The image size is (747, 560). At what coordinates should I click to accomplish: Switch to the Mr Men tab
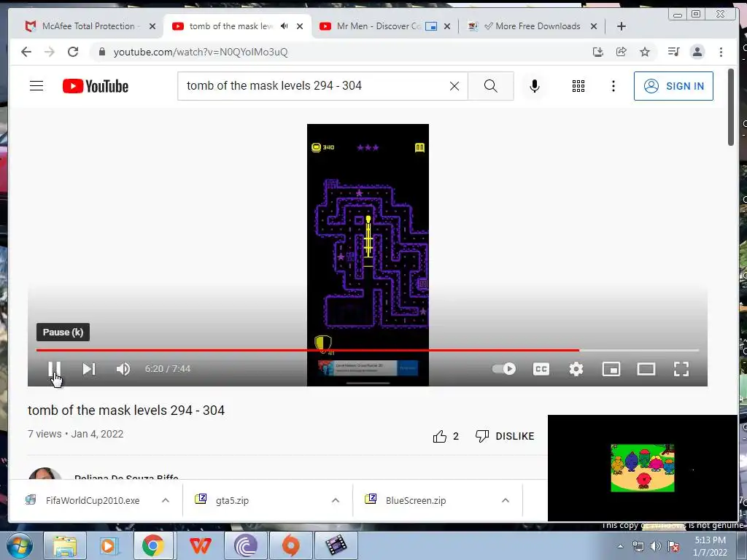click(x=379, y=26)
